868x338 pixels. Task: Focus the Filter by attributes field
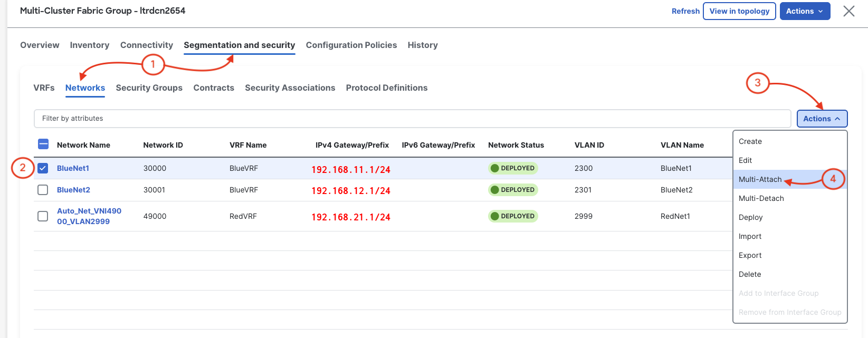(x=412, y=119)
